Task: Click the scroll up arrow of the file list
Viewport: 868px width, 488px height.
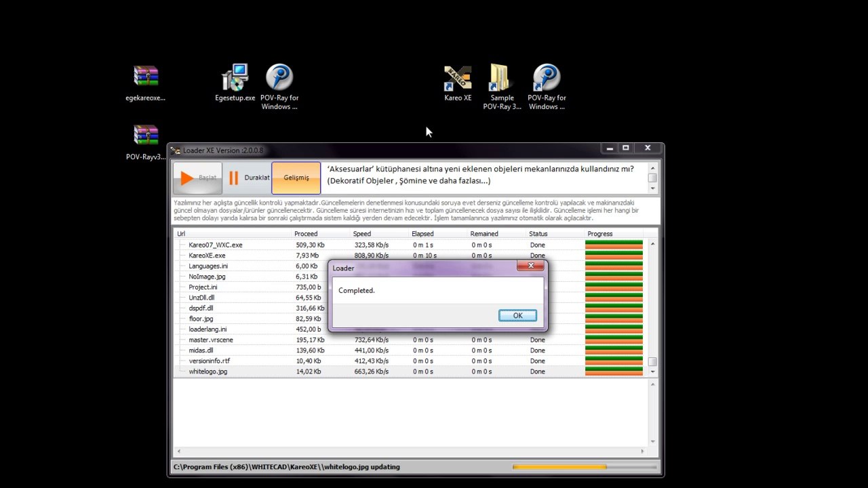Action: pos(652,244)
